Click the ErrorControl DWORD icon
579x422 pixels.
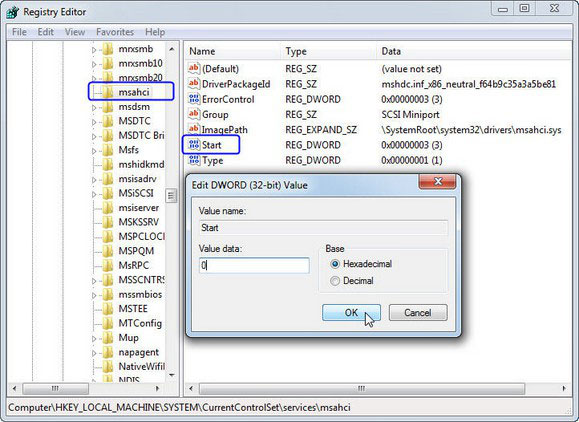(x=194, y=99)
